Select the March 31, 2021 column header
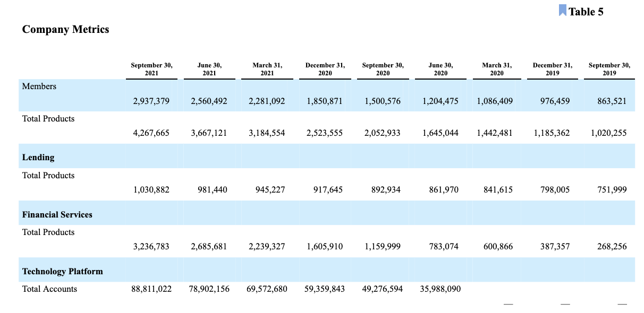The width and height of the screenshot is (644, 313). click(x=267, y=69)
